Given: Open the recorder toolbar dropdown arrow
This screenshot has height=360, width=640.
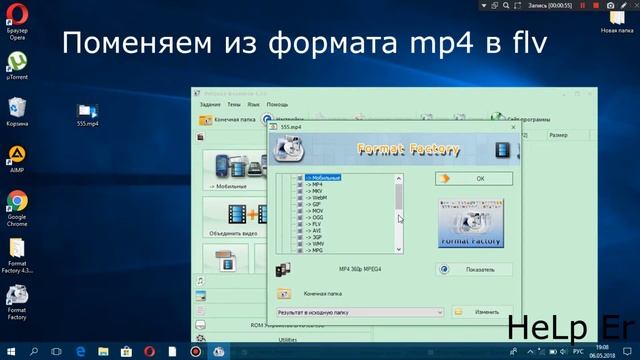Looking at the screenshot, I should (484, 5).
